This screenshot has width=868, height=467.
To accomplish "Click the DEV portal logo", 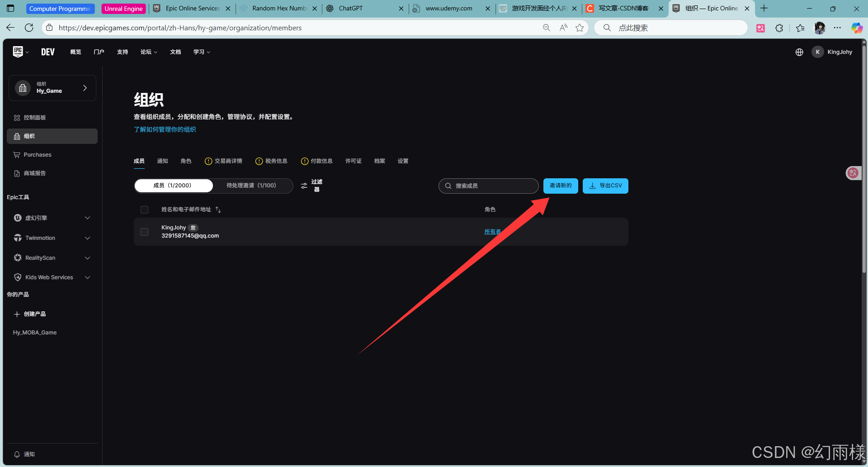I will pos(48,52).
